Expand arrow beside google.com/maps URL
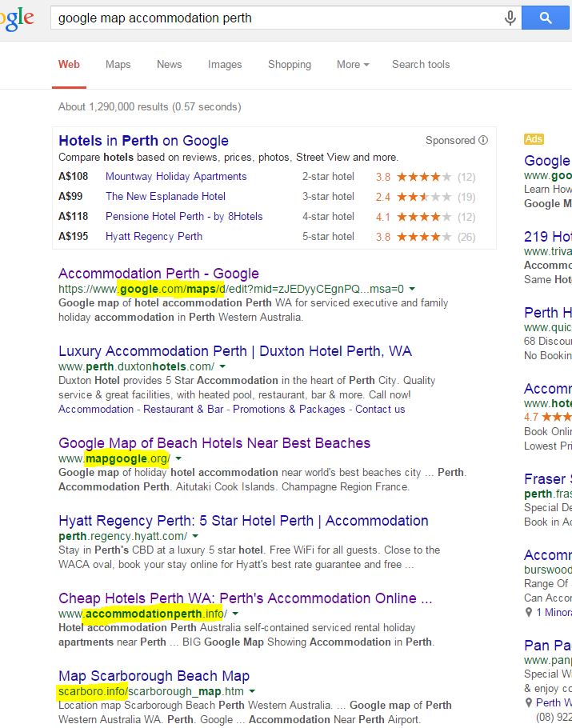Screen dimensions: 572x728 [411, 289]
